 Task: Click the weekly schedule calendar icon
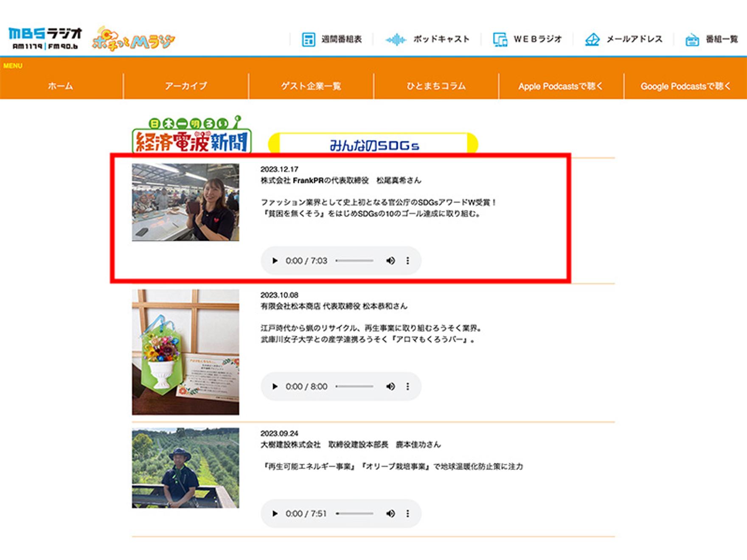(309, 39)
